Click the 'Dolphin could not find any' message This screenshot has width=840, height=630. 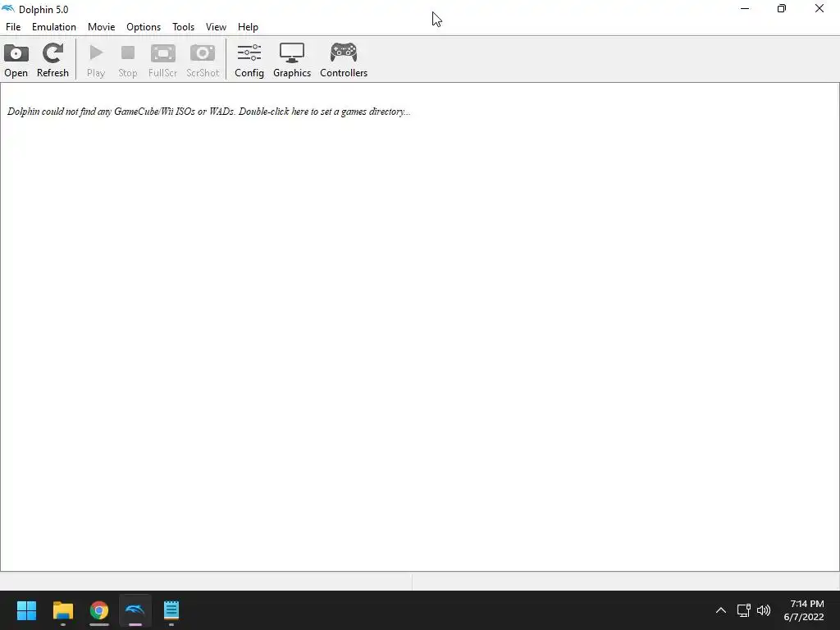(x=209, y=112)
